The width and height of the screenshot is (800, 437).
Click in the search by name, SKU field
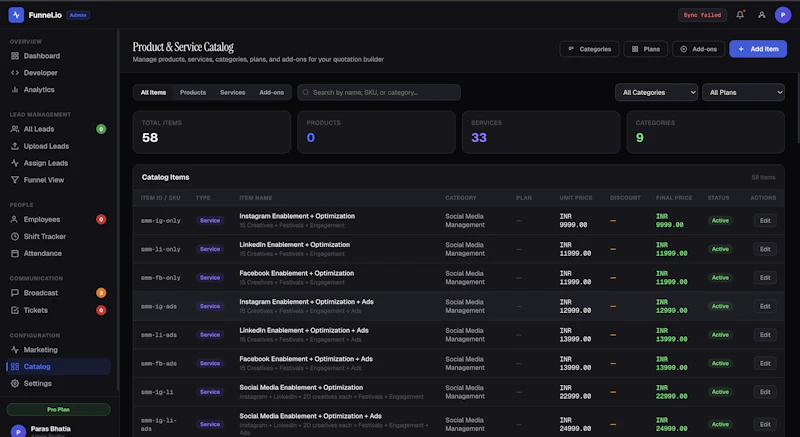pyautogui.click(x=379, y=92)
